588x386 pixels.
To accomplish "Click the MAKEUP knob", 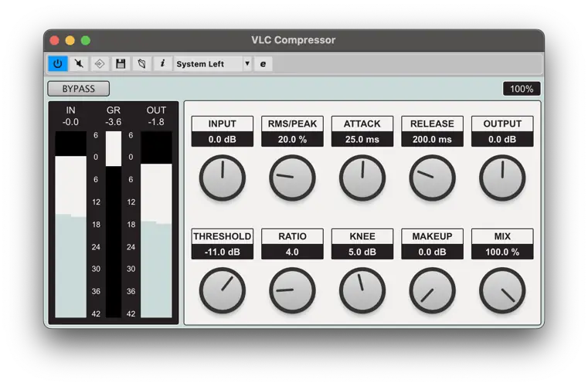I will tap(432, 290).
